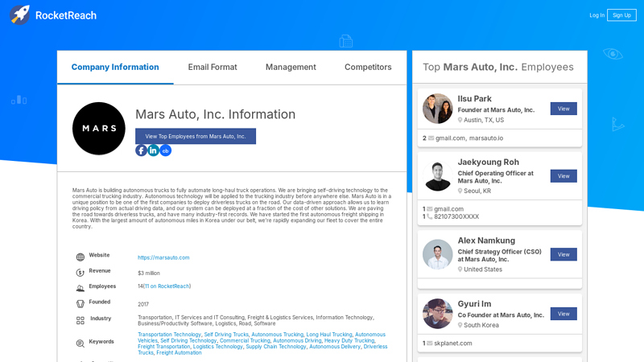Viewport: 644px width, 362px height.
Task: Open the Competitors tab
Action: [x=368, y=67]
